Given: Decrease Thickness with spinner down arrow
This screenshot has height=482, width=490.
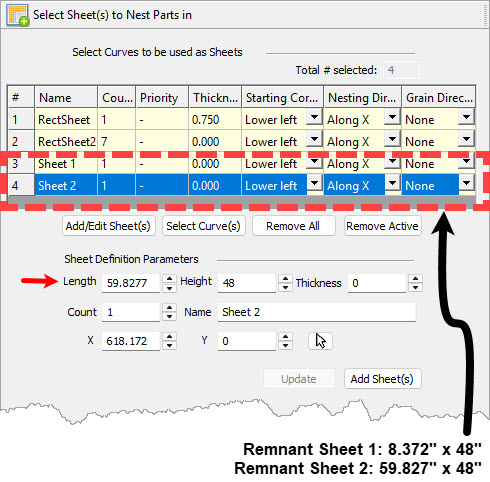Looking at the screenshot, I should tap(415, 288).
